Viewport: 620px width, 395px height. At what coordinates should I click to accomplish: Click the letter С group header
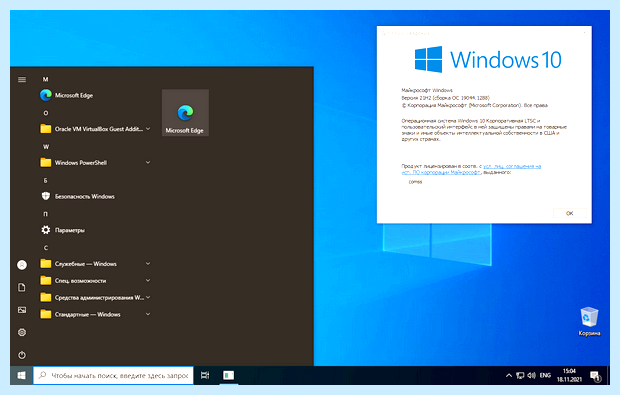click(x=45, y=248)
